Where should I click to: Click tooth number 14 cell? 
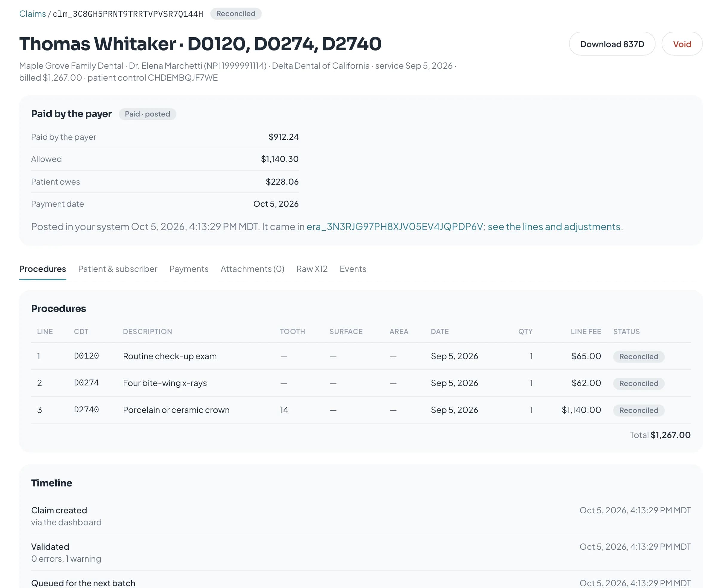[284, 410]
